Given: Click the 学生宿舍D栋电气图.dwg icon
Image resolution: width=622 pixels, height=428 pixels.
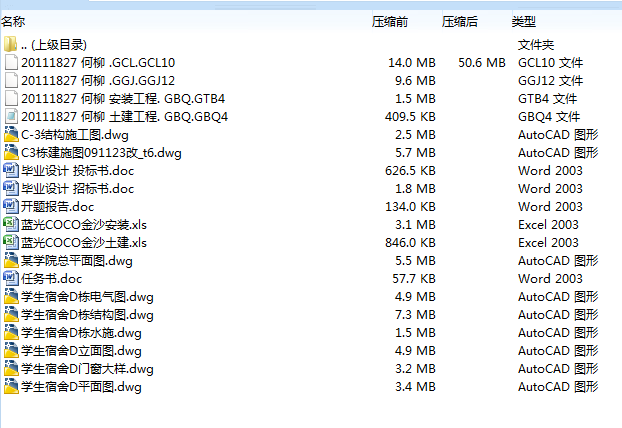Looking at the screenshot, I should coord(11,297).
